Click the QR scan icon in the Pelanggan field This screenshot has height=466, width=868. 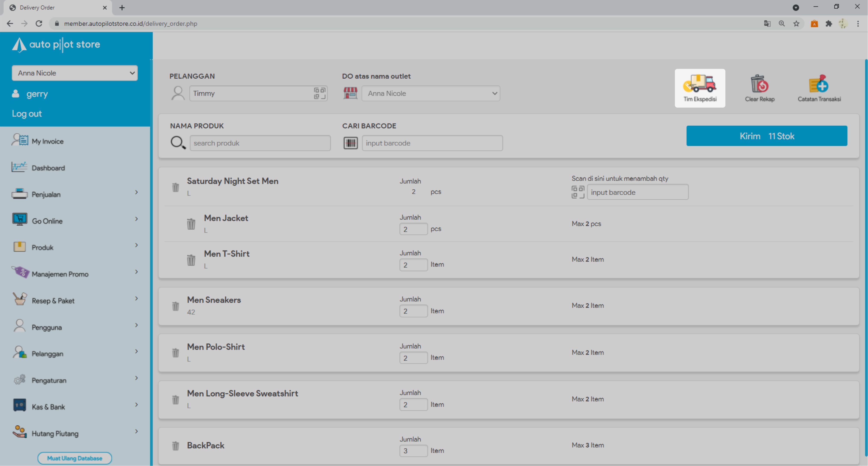click(319, 93)
